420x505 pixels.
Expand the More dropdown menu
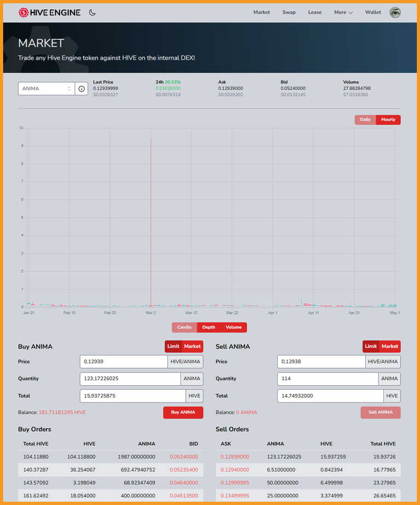pyautogui.click(x=343, y=12)
